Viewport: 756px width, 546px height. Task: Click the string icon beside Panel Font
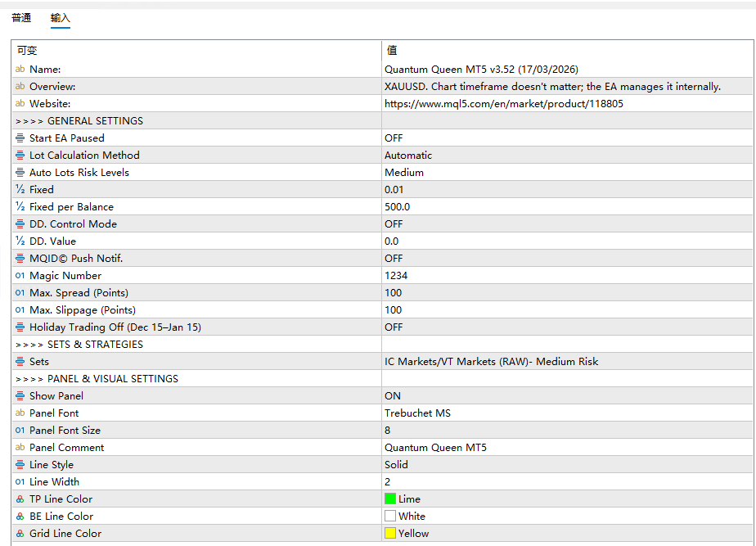click(x=20, y=413)
